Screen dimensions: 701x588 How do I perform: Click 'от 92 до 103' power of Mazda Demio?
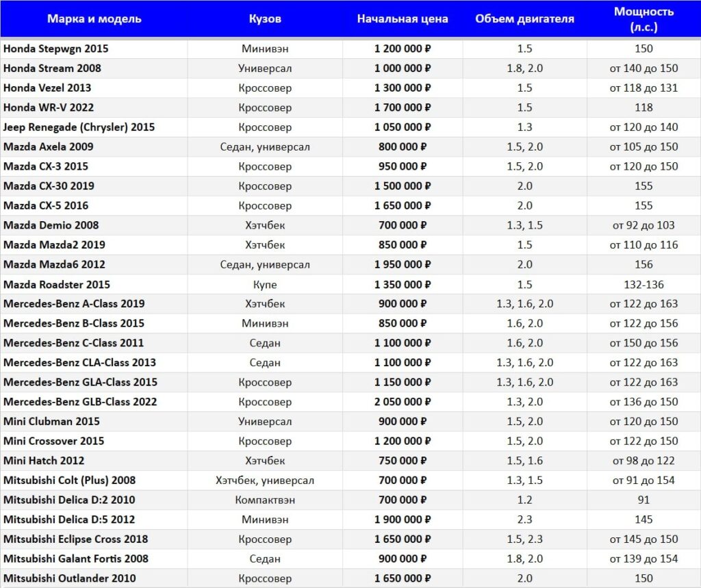pos(643,225)
